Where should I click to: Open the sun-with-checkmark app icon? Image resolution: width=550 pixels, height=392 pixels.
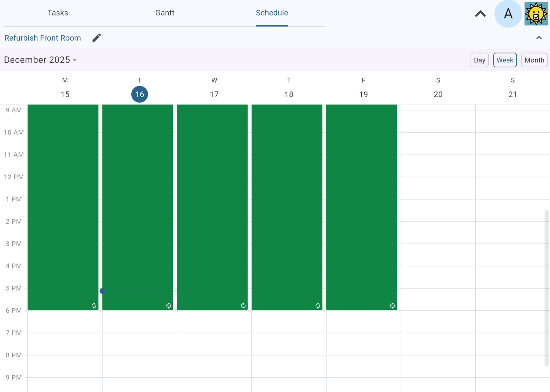[x=536, y=14]
